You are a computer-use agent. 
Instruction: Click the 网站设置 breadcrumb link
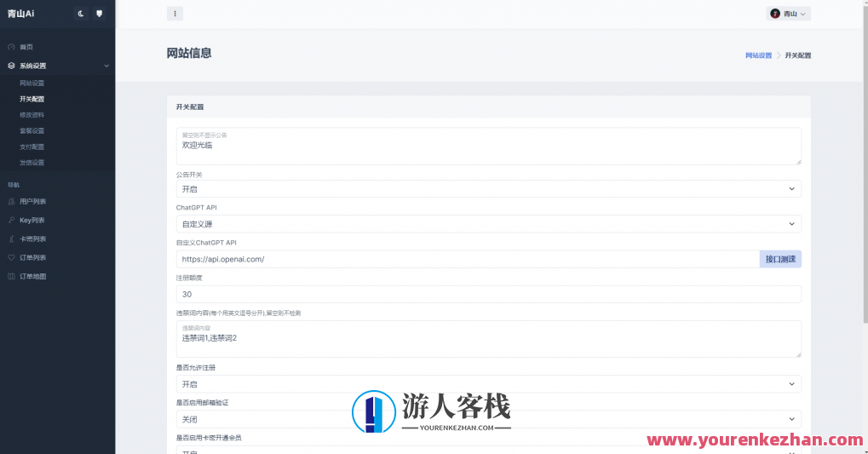tap(758, 55)
